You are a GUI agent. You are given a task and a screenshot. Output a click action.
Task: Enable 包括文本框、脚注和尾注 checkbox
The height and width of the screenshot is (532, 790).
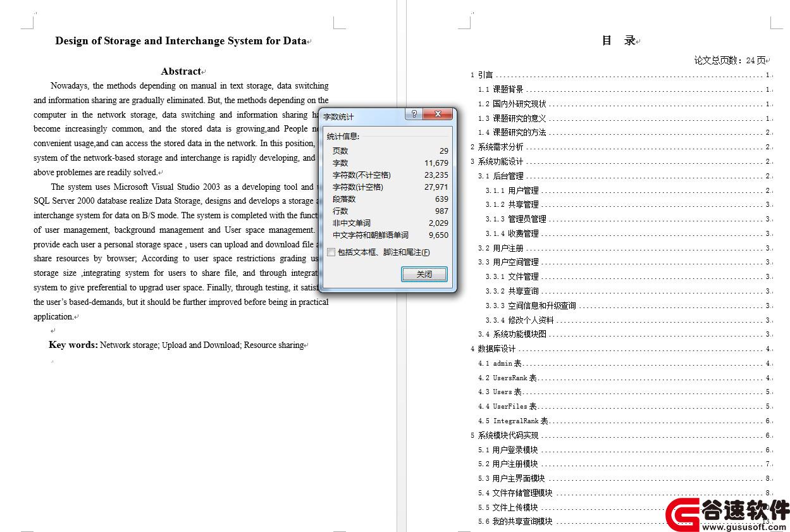pos(331,252)
